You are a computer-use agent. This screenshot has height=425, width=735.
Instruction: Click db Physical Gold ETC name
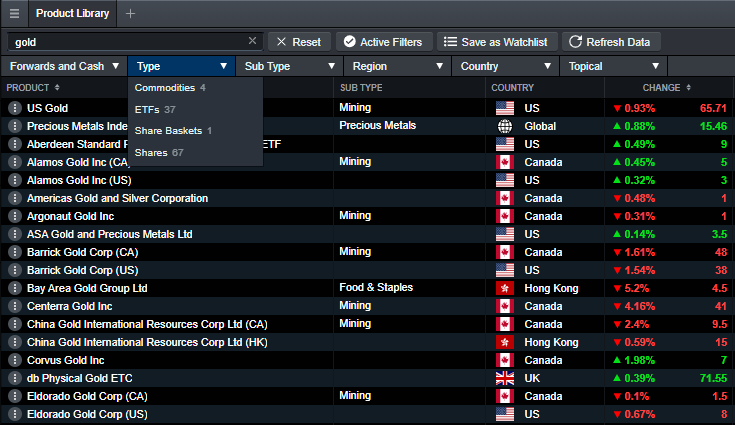pos(80,378)
